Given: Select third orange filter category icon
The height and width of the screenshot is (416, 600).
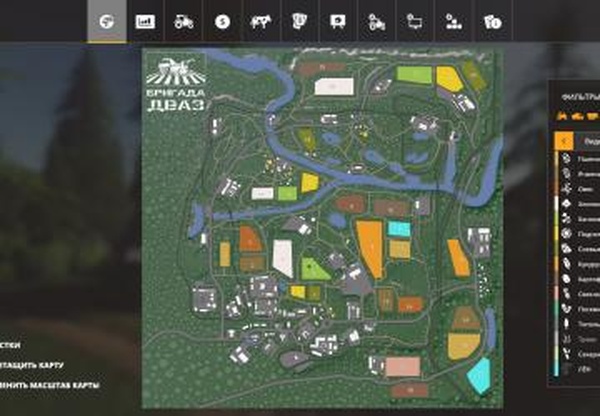Looking at the screenshot, I should tap(592, 116).
